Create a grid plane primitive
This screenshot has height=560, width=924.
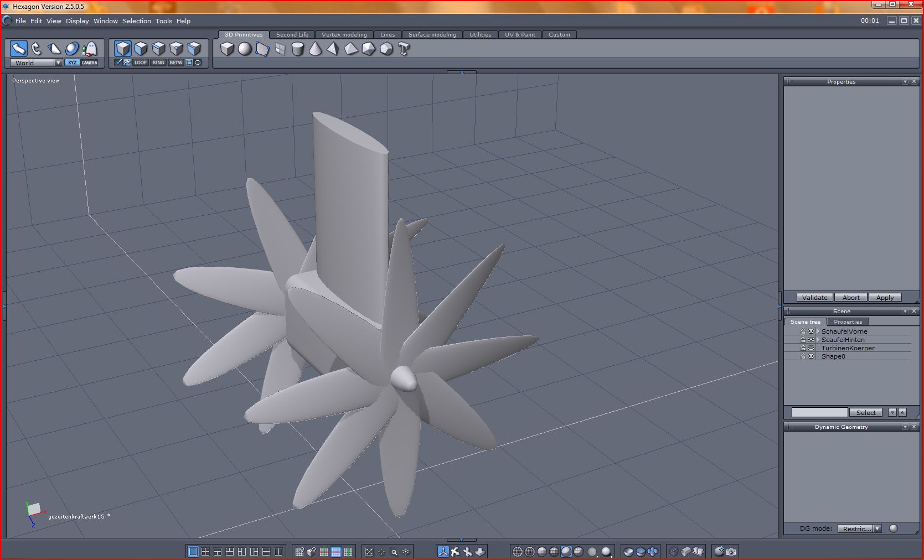(280, 49)
